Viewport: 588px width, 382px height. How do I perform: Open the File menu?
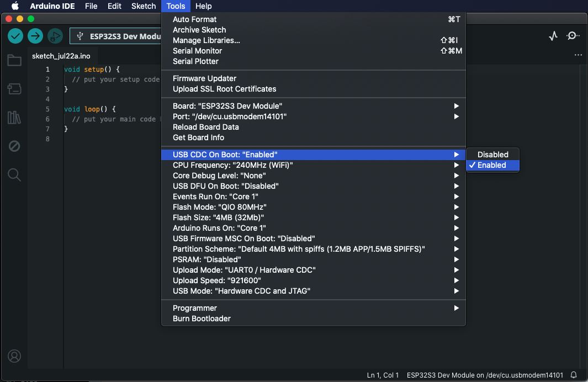click(x=91, y=6)
